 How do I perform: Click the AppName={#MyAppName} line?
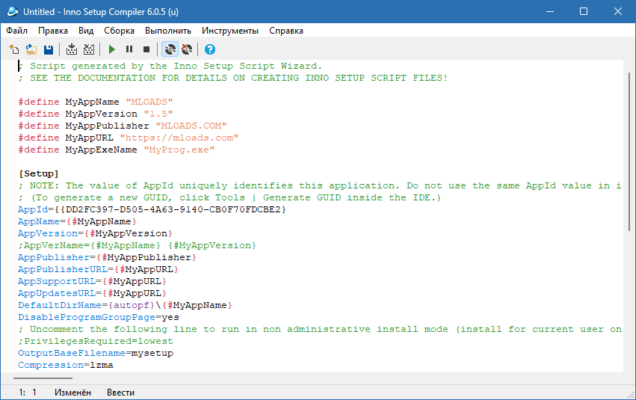pyautogui.click(x=77, y=222)
